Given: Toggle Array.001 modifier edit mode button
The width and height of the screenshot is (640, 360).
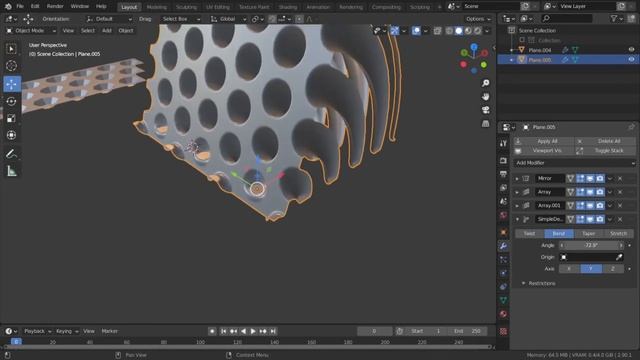Looking at the screenshot, I should pos(580,205).
